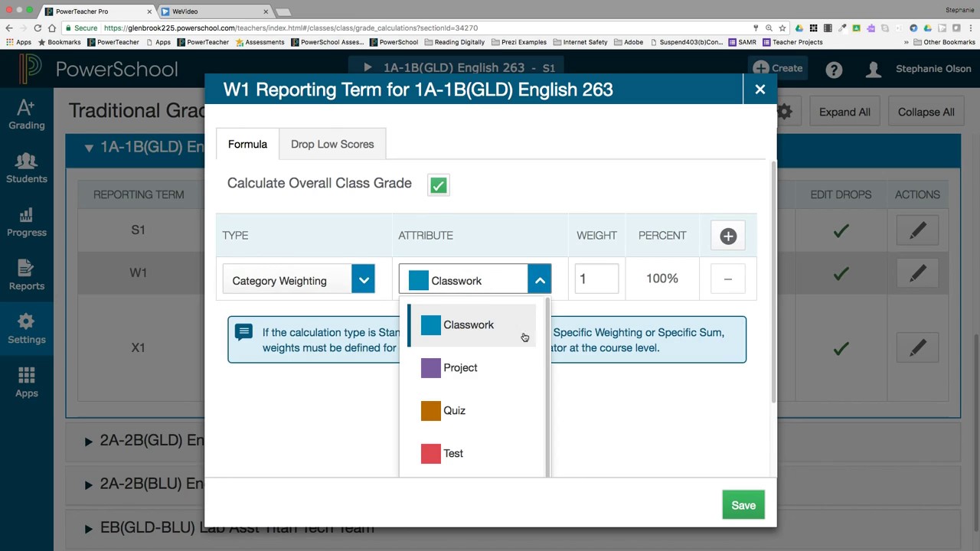Click W1 edit drops checkmark
The image size is (980, 551).
pos(841,273)
